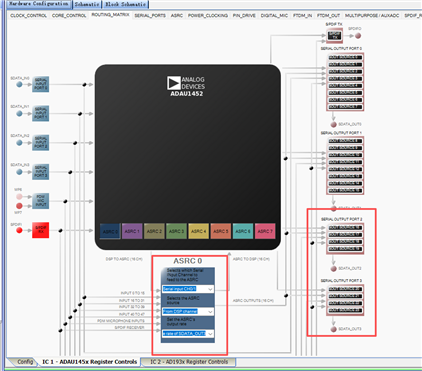
Task: Select the pink ASRC 7 block
Action: tap(265, 231)
